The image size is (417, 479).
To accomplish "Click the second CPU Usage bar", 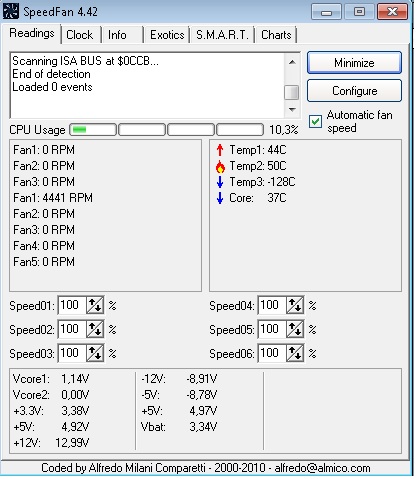I will (142, 130).
